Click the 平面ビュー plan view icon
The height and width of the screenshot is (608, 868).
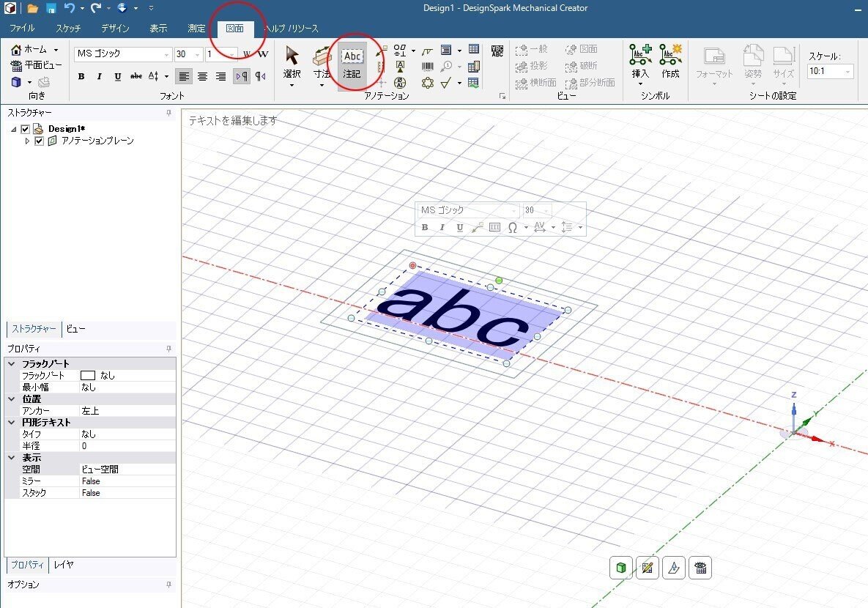click(x=37, y=65)
